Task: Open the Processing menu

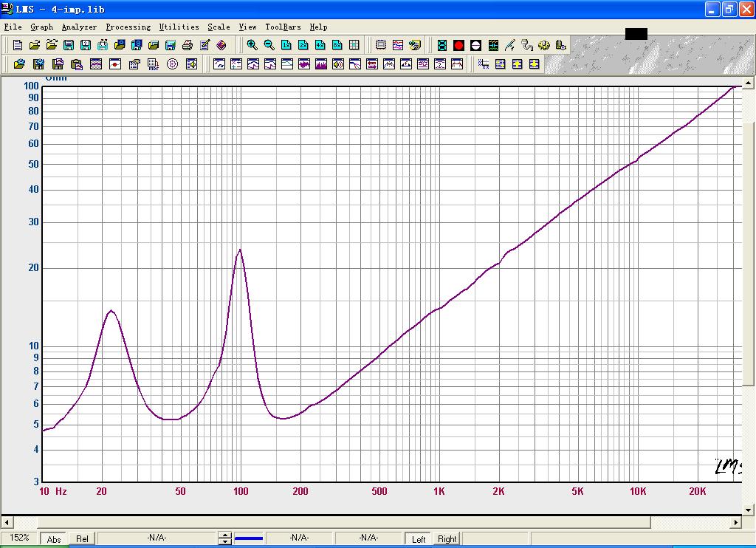Action: (128, 27)
